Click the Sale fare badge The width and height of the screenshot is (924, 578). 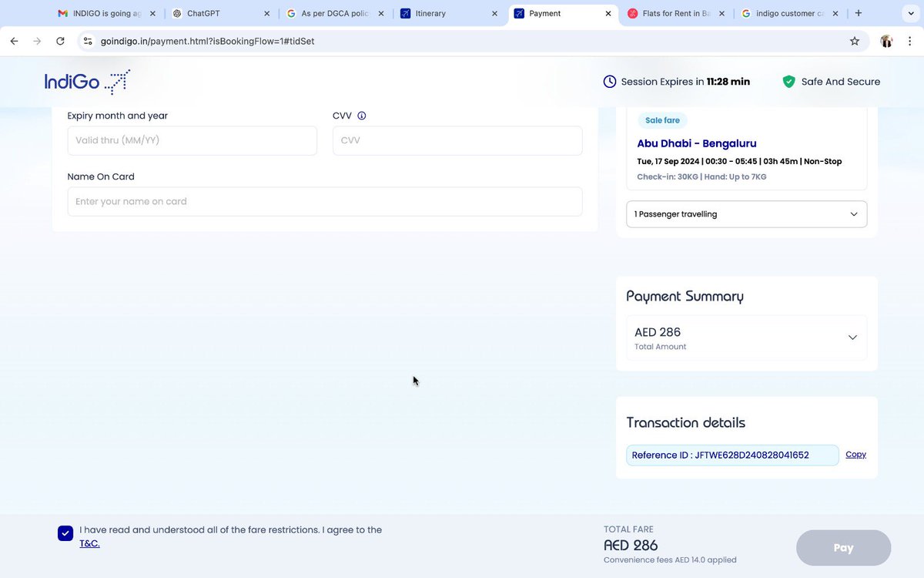pyautogui.click(x=662, y=120)
